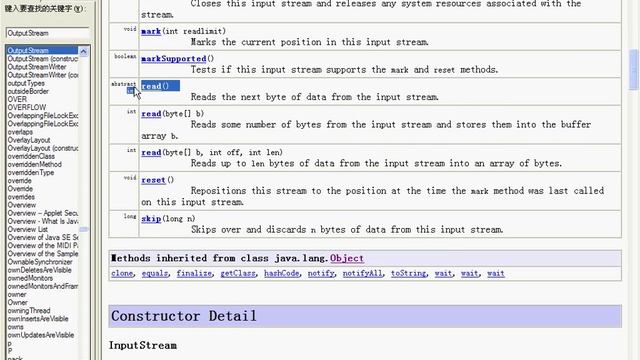Open the read(byte[] b) method link
The height and width of the screenshot is (360, 640).
pyautogui.click(x=151, y=114)
